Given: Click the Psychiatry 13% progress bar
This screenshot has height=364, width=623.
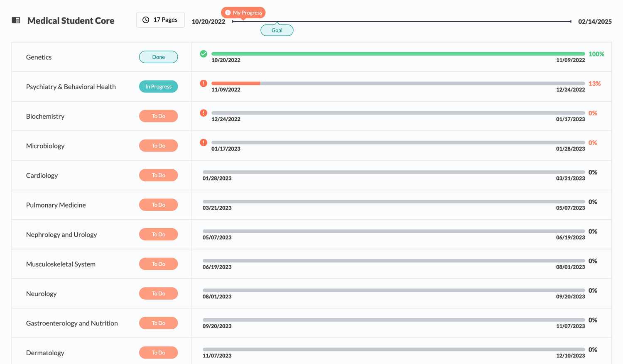Looking at the screenshot, I should click(398, 83).
